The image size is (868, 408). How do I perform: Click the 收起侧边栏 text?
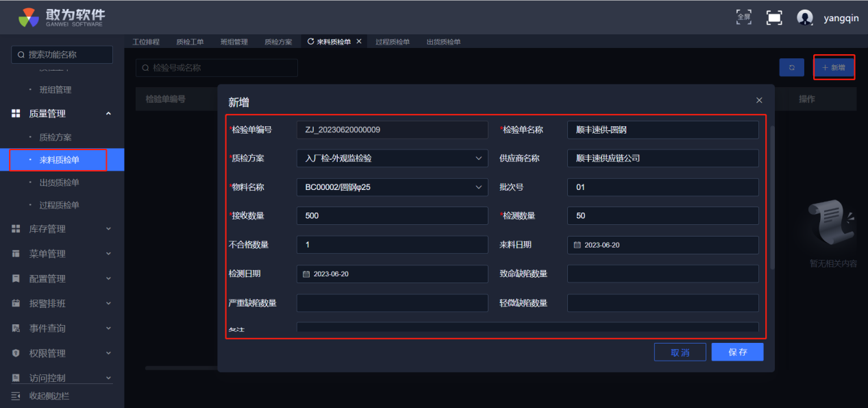pyautogui.click(x=49, y=396)
